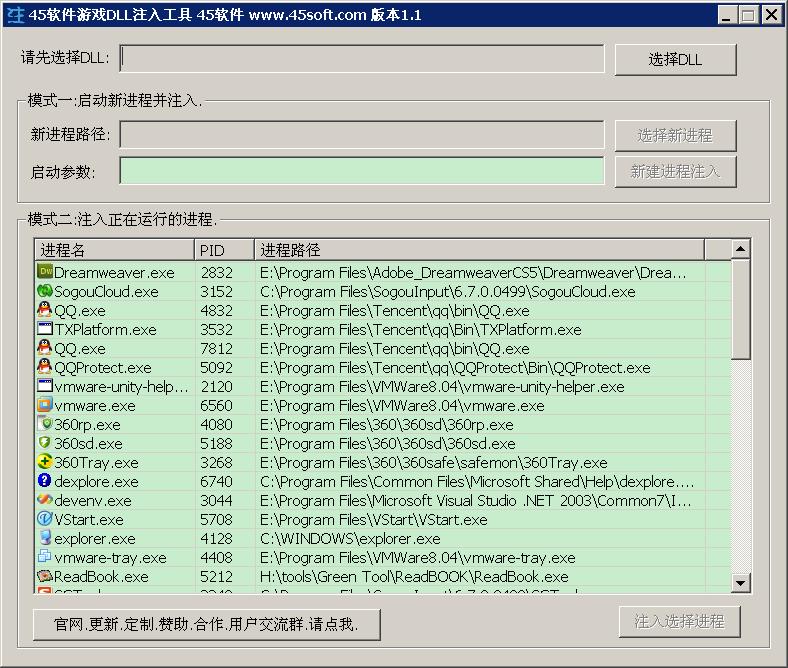This screenshot has width=788, height=668.
Task: Select ReadBook.exe process name
Action: coord(102,577)
